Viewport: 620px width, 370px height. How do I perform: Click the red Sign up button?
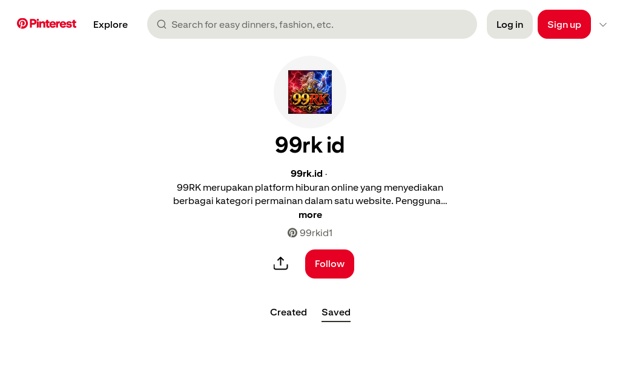[564, 25]
